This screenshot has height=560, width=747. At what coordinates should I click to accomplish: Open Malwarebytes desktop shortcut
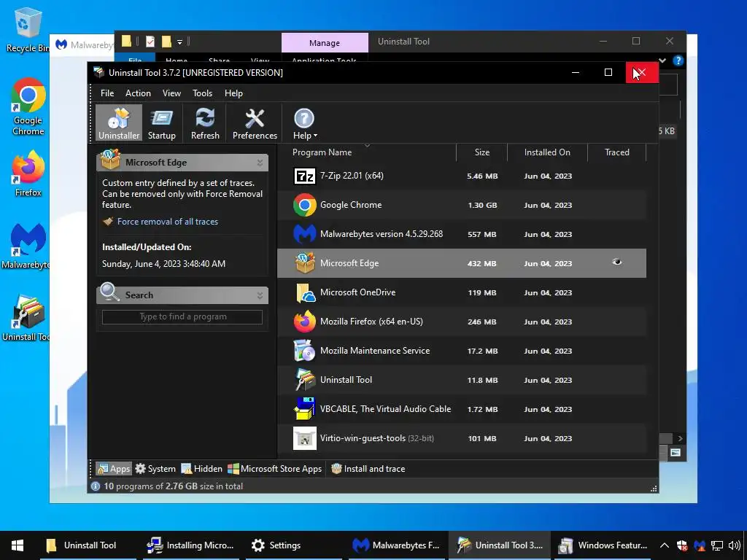pyautogui.click(x=27, y=246)
